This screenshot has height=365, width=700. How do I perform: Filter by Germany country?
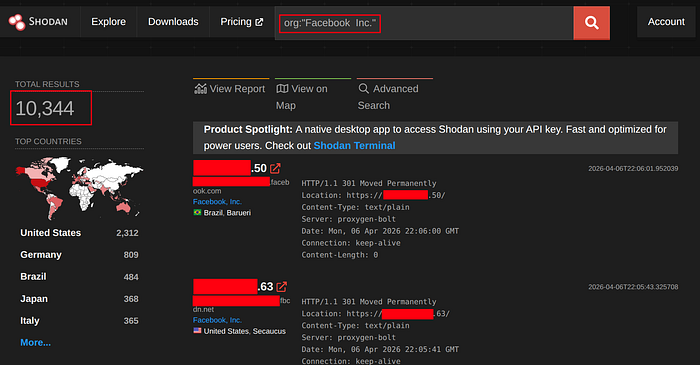click(x=41, y=255)
